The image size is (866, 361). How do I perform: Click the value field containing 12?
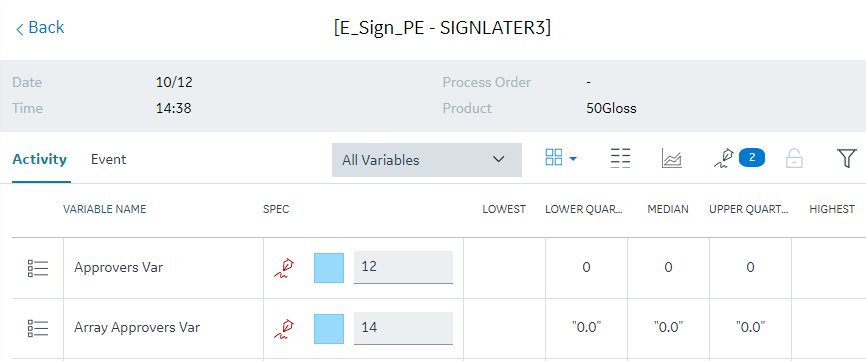403,267
